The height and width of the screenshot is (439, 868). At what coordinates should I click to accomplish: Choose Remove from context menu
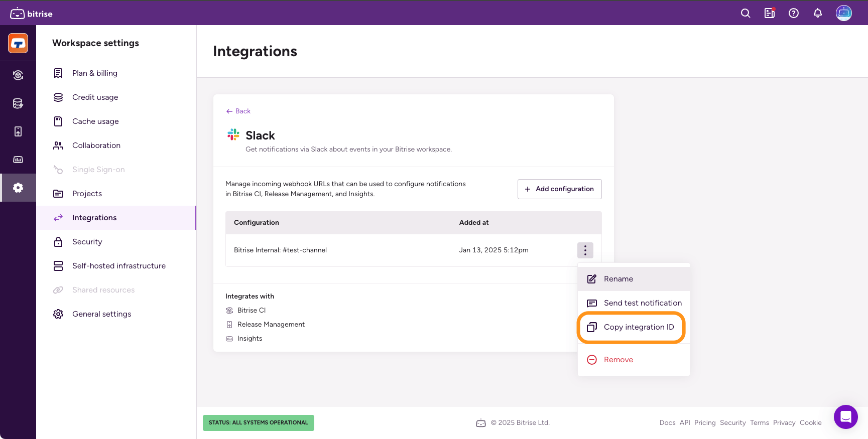pyautogui.click(x=634, y=360)
